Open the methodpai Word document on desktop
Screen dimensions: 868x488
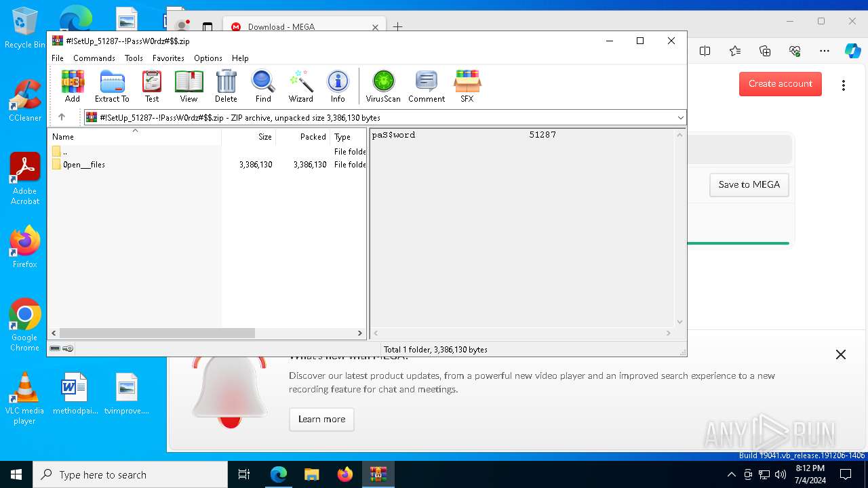point(74,394)
